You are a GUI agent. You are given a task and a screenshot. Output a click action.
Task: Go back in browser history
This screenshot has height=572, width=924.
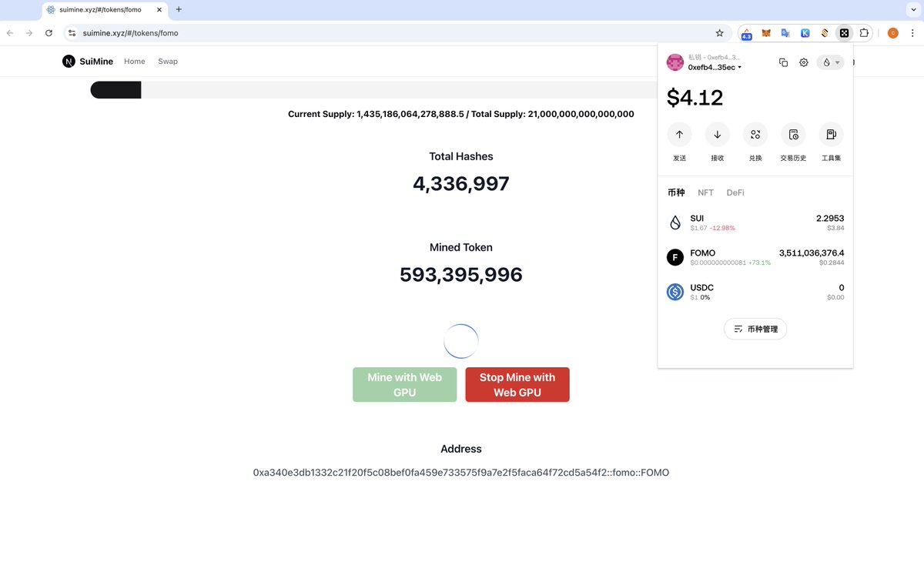point(10,33)
